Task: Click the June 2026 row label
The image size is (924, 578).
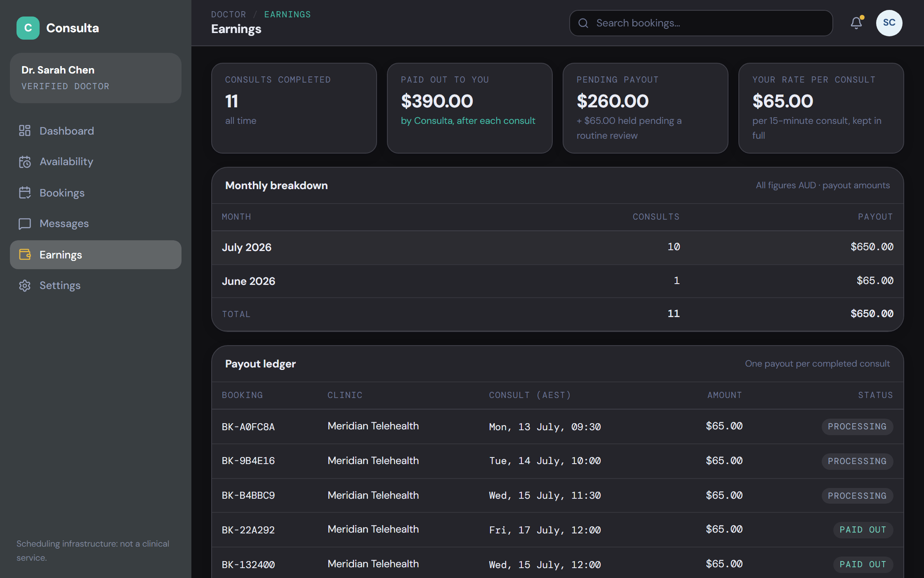Action: (248, 281)
